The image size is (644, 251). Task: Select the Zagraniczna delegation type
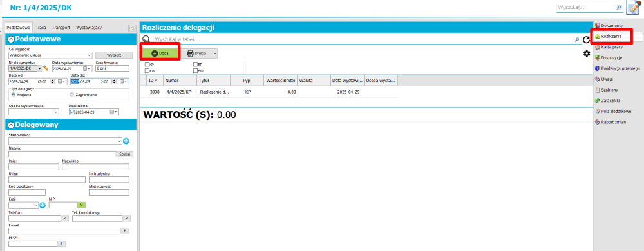point(72,94)
